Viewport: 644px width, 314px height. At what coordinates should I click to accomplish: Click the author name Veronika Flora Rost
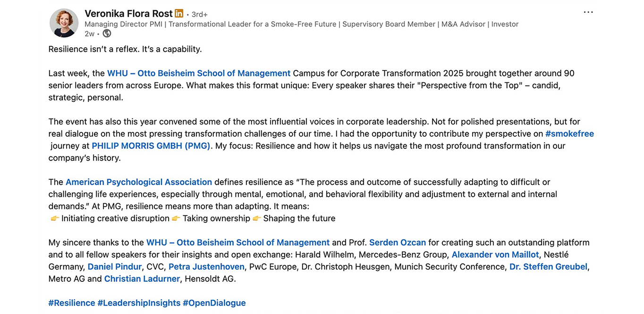click(x=128, y=14)
